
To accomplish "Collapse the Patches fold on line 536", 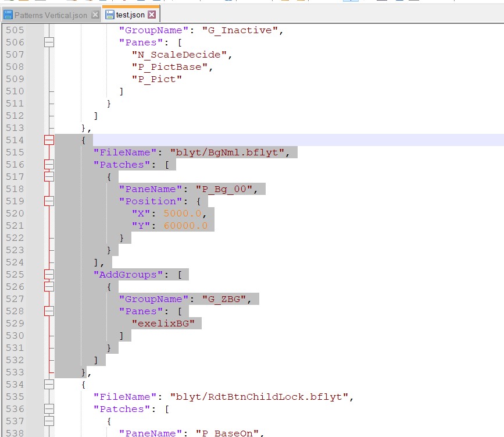I will click(x=49, y=409).
